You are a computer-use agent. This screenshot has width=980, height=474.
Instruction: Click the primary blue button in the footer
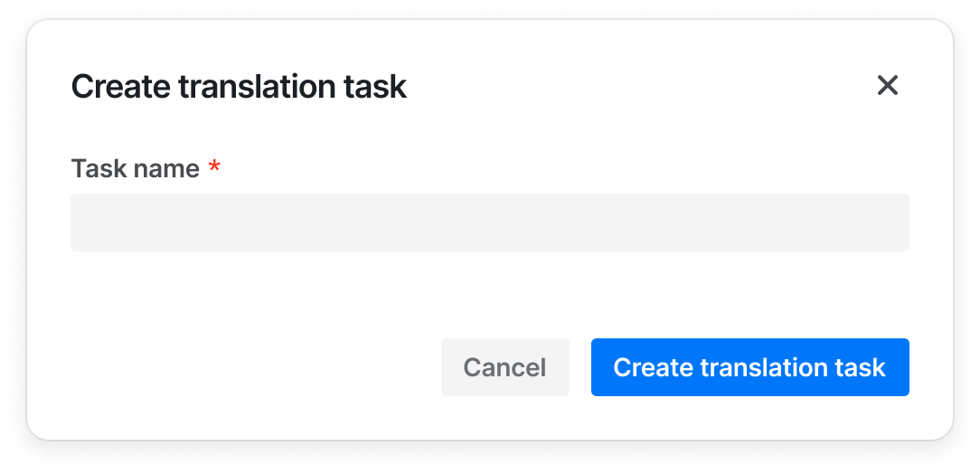tap(750, 367)
